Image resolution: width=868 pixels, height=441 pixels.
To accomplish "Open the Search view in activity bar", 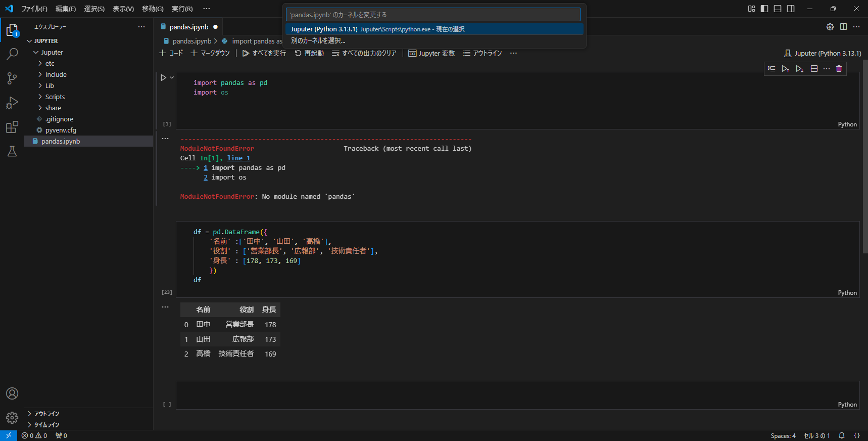I will [12, 54].
